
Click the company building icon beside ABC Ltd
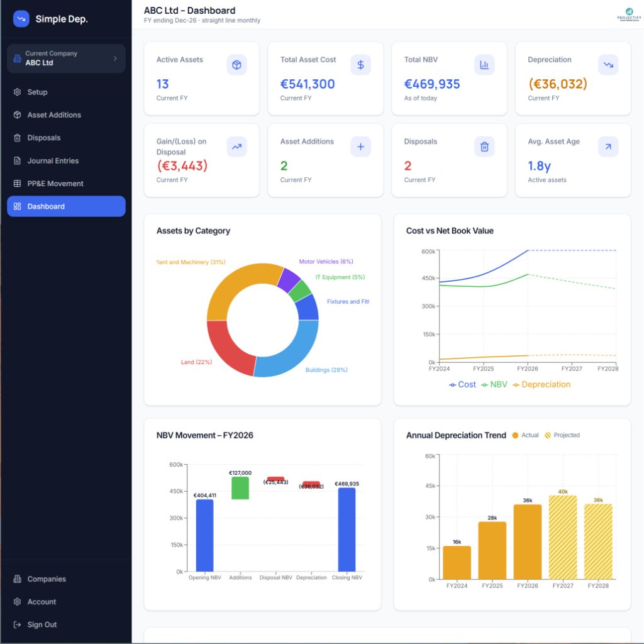click(x=17, y=58)
